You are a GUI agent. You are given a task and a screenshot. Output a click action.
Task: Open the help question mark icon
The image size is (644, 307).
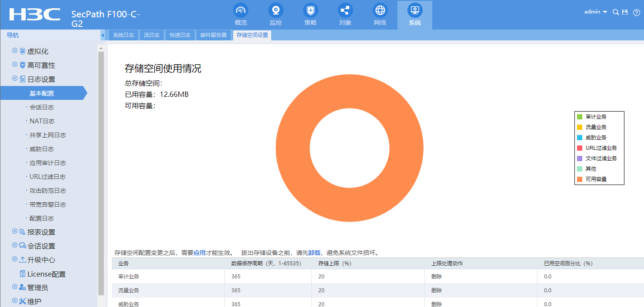click(636, 12)
